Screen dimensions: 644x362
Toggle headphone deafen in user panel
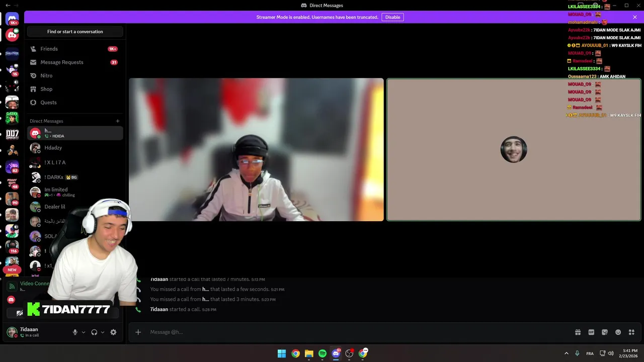coord(94,332)
